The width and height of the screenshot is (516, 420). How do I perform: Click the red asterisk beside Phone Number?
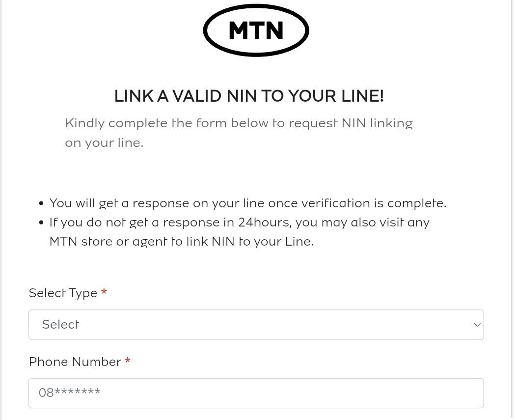click(x=127, y=362)
